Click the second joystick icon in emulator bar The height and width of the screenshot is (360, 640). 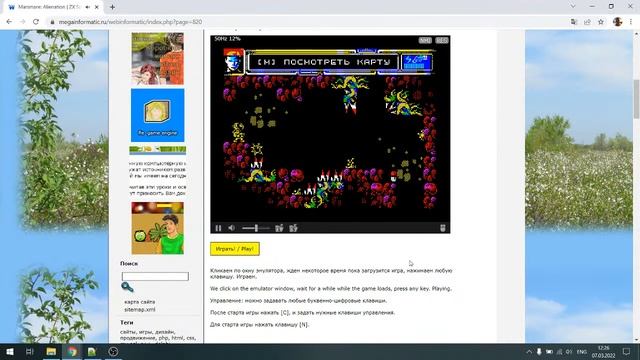293,228
